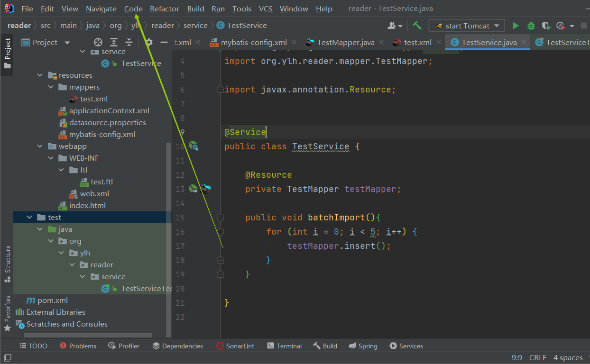Click the Build Project hammer icon
This screenshot has height=364, width=590.
[417, 26]
